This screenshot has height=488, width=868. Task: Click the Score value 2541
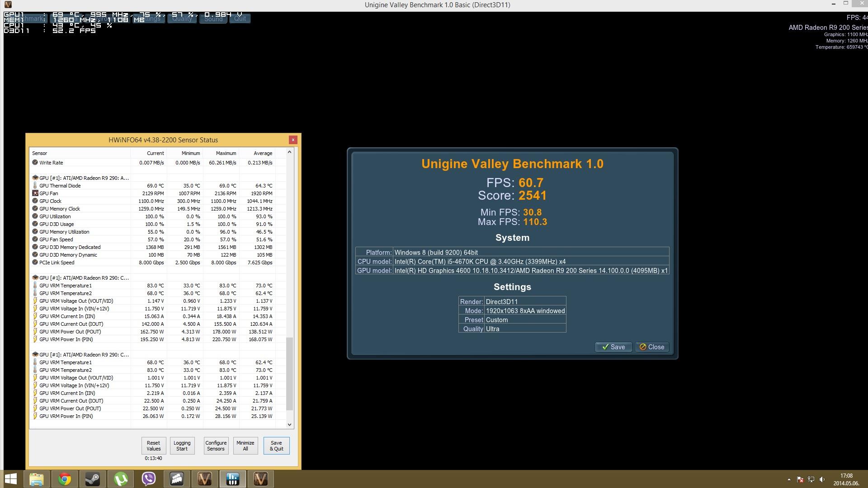pyautogui.click(x=533, y=196)
